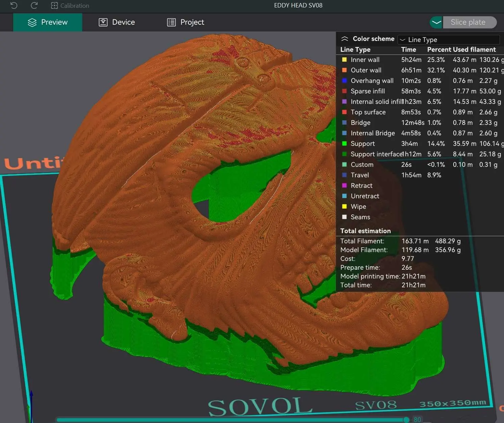Click the Unretract label in legend

pos(365,196)
